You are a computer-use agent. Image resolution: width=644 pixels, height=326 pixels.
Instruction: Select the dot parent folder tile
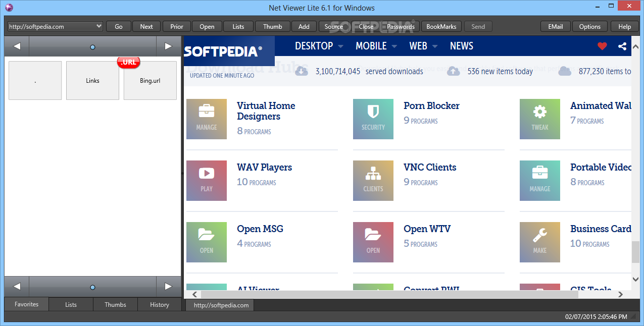coord(35,80)
